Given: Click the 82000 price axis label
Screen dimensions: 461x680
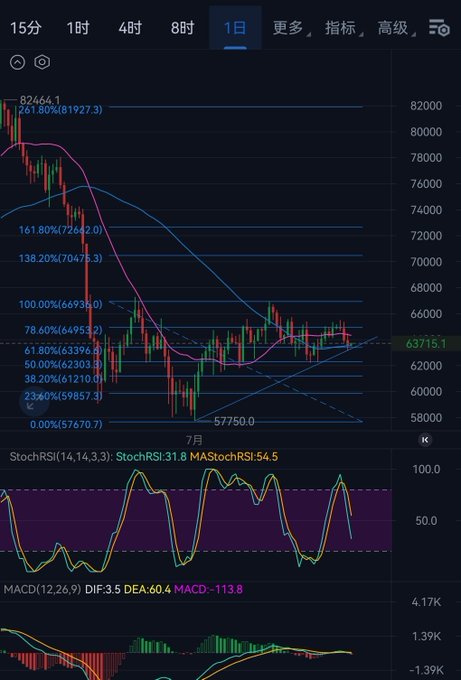Looking at the screenshot, I should click(426, 106).
